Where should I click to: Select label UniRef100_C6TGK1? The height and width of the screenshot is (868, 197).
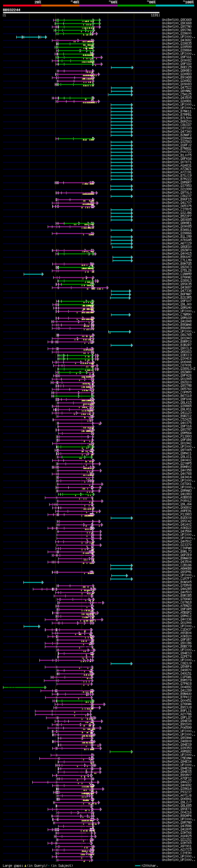(177, 484)
